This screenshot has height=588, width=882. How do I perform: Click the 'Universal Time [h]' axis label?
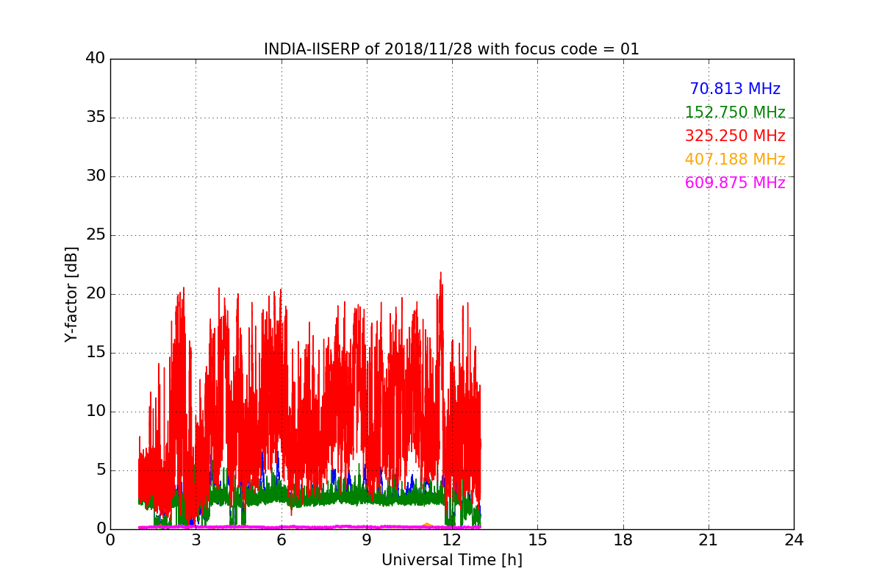(452, 560)
